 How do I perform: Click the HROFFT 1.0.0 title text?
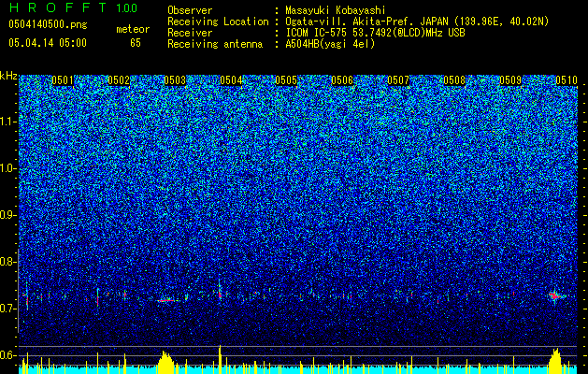pyautogui.click(x=73, y=7)
